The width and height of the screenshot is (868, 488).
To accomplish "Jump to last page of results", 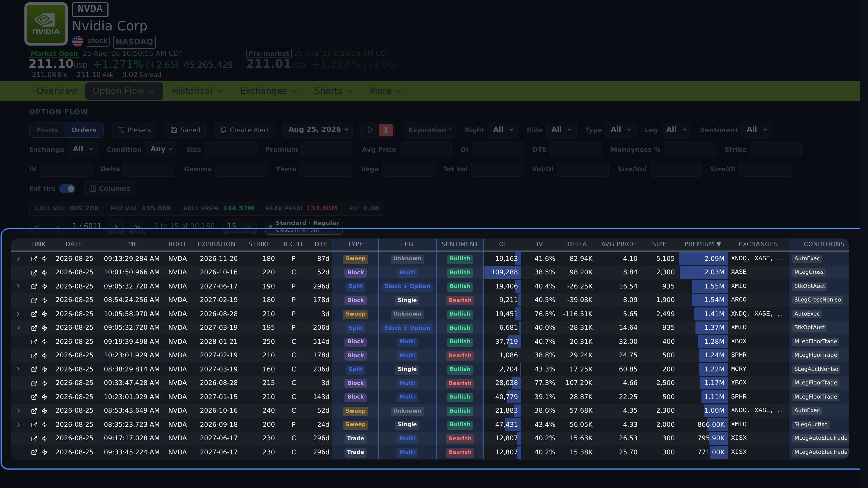I will coord(138,226).
